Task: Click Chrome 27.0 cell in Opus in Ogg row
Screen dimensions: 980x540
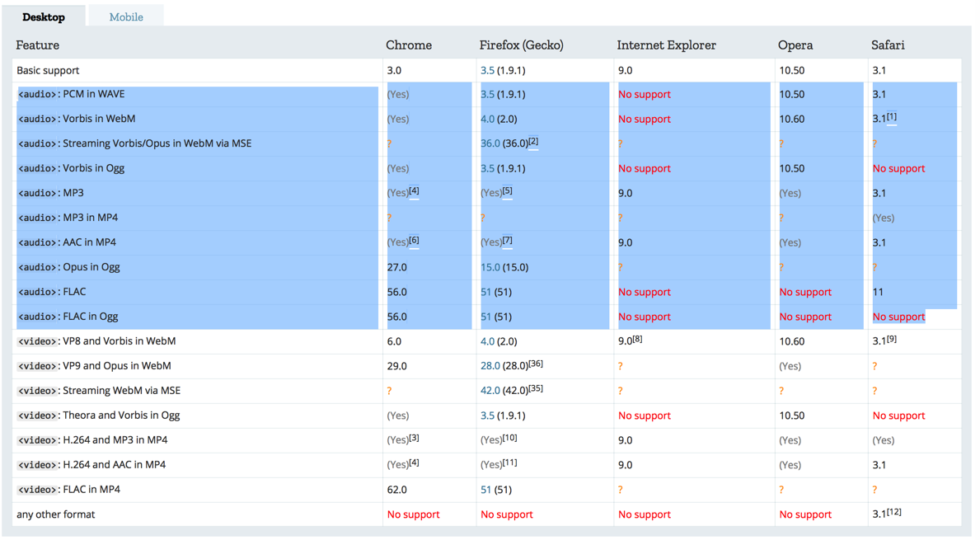Action: (x=397, y=267)
